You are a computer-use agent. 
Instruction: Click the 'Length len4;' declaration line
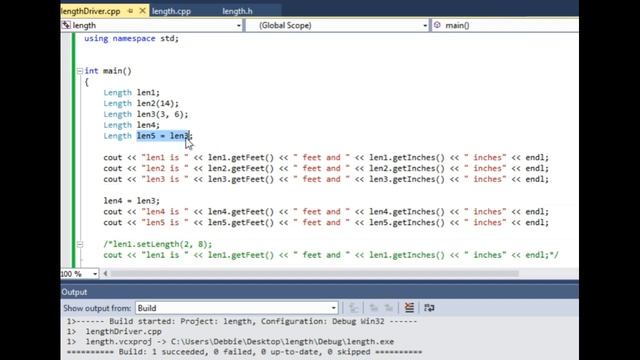pos(131,125)
